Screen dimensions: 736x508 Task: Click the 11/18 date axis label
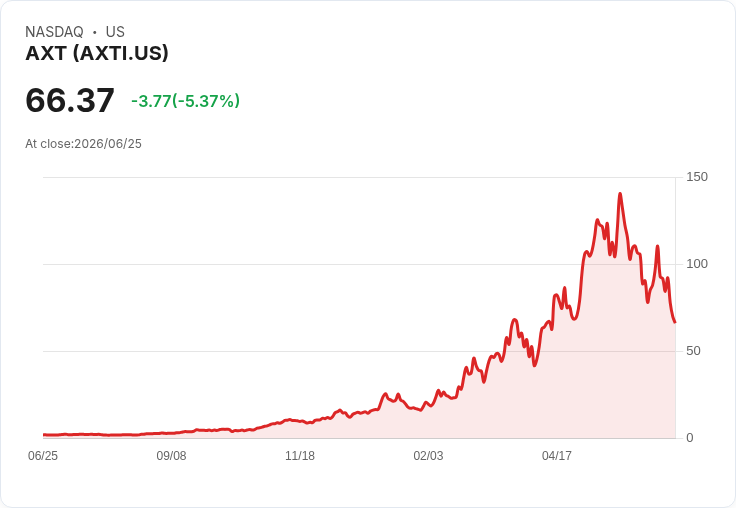pyautogui.click(x=300, y=455)
